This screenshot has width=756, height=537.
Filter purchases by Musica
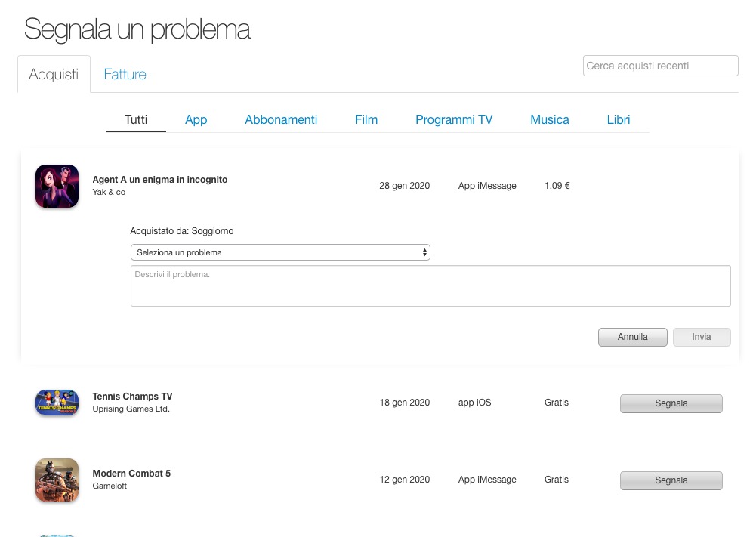coord(550,119)
